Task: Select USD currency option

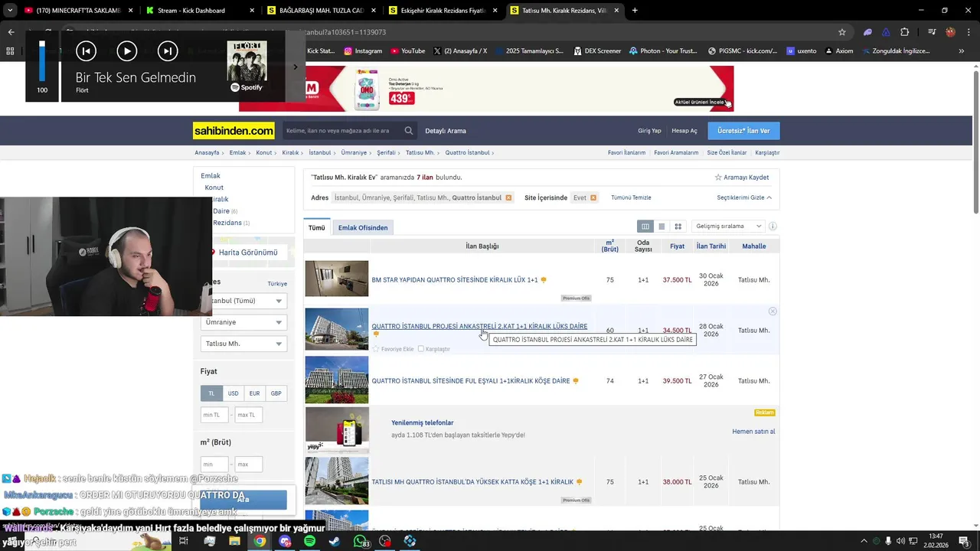Action: pos(233,393)
